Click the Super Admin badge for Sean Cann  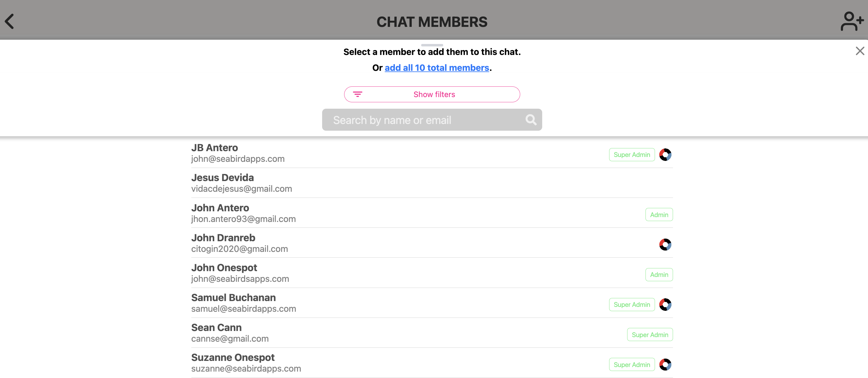pos(650,335)
